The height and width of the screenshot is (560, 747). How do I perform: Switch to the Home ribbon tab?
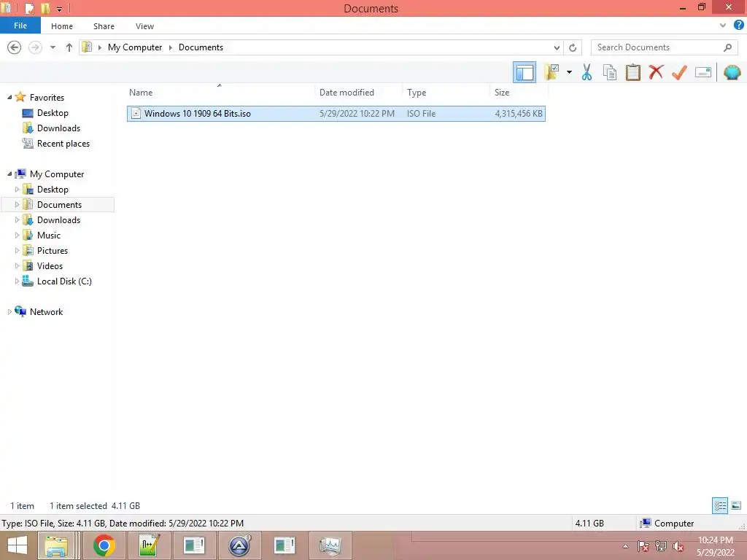(x=62, y=26)
